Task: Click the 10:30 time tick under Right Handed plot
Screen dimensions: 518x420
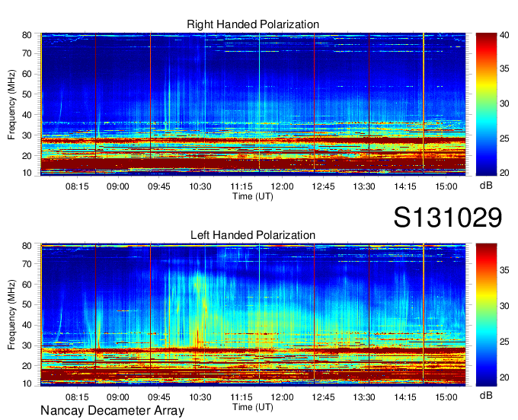Action: click(200, 186)
